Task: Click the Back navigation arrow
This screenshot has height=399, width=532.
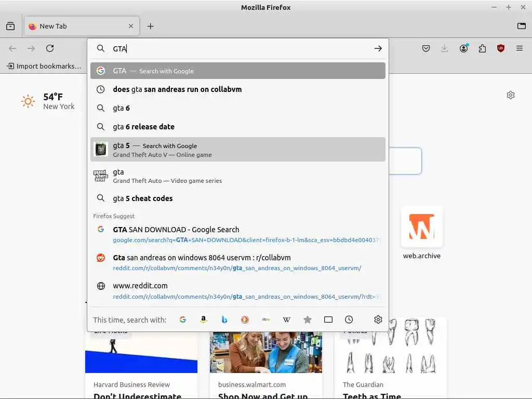Action: click(12, 48)
